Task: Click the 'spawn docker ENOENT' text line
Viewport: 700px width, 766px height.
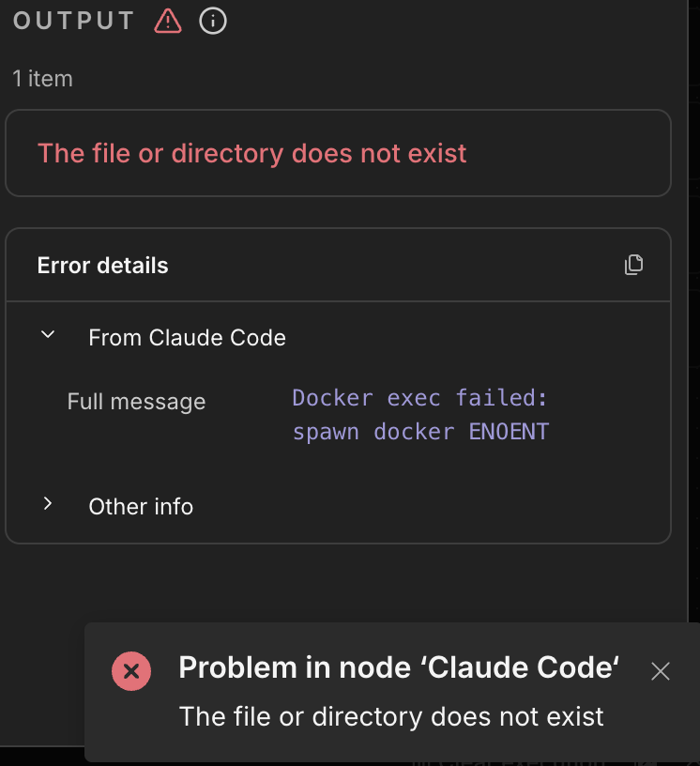Action: pos(420,432)
